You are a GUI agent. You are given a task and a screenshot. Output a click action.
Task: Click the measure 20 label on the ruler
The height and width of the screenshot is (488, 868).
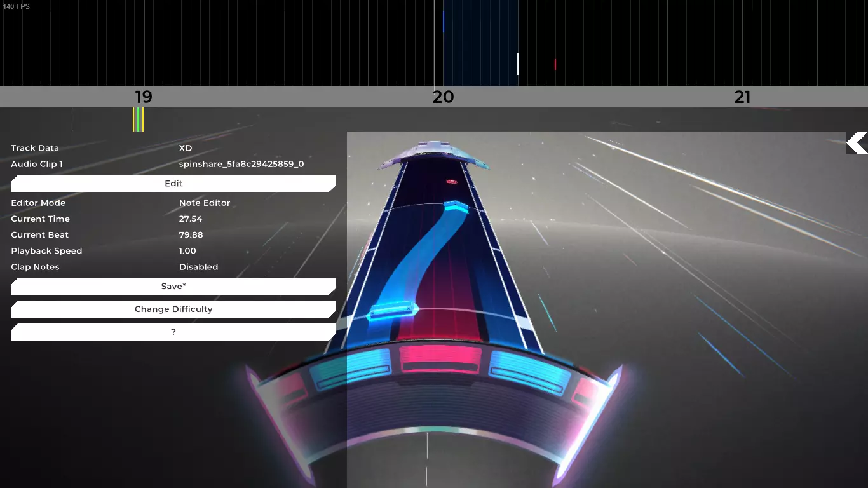click(x=443, y=97)
